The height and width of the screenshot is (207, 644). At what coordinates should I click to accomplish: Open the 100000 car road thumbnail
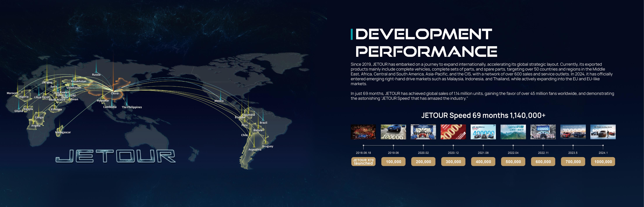coord(393,132)
